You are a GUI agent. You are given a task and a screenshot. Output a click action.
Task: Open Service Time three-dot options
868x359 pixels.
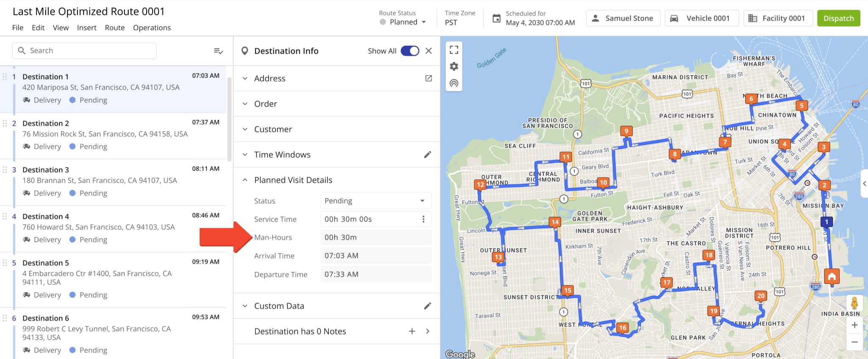point(423,219)
